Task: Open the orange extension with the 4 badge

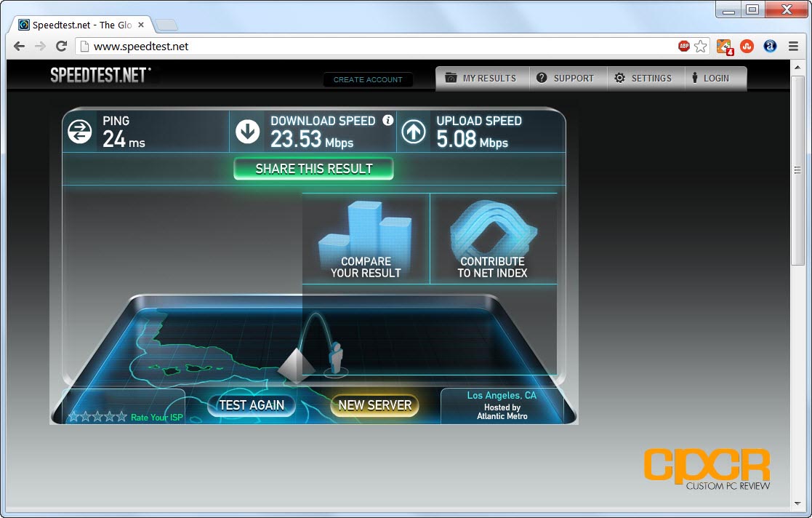Action: 725,47
